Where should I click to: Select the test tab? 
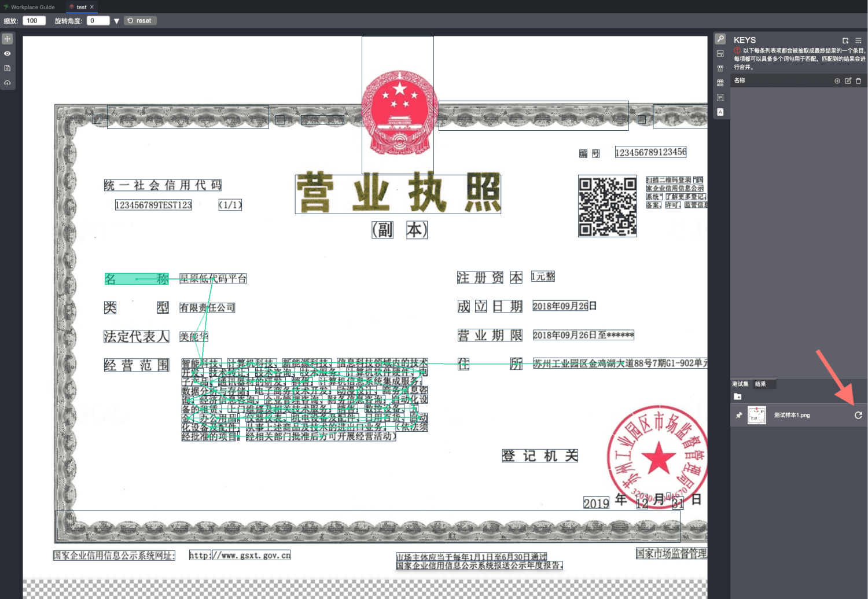coord(82,7)
